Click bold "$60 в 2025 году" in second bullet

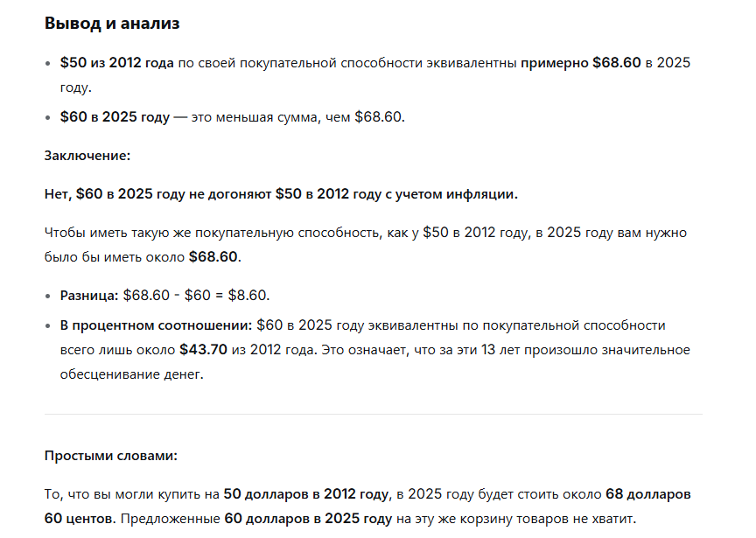coord(115,116)
